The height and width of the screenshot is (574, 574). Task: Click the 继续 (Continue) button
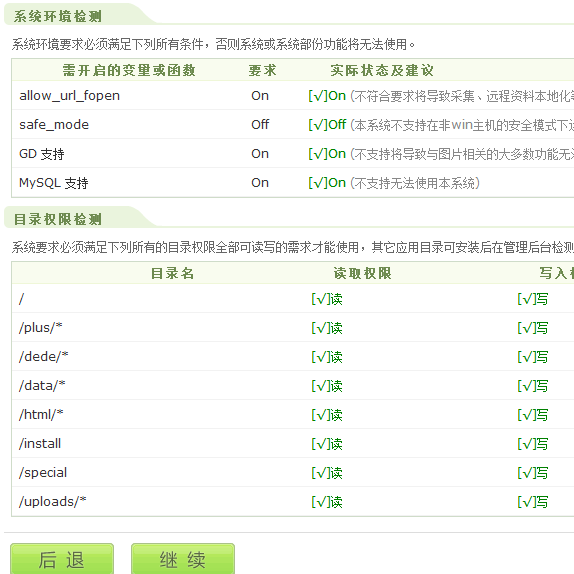click(183, 559)
